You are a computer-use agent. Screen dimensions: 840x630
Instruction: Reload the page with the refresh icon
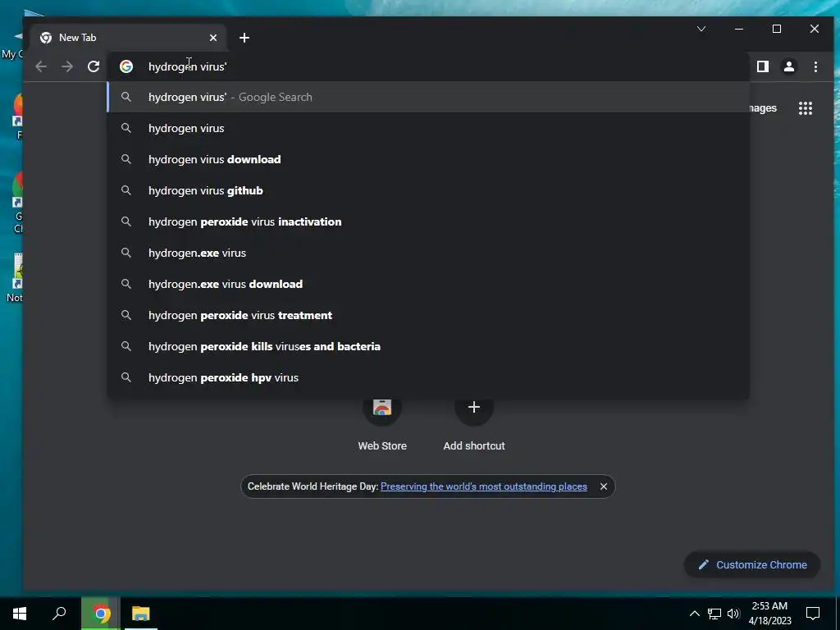click(94, 66)
